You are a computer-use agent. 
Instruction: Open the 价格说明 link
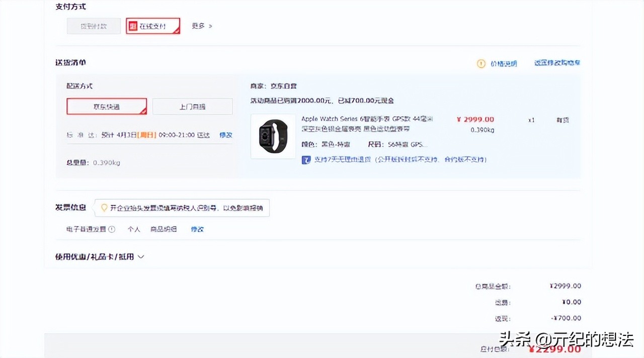click(x=504, y=63)
